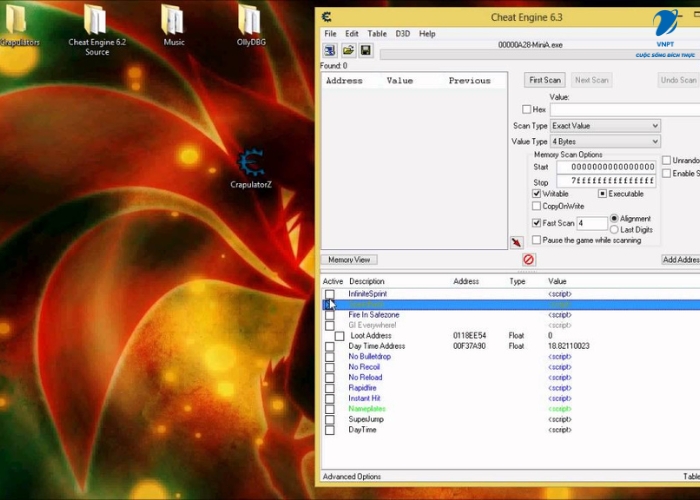700x500 pixels.
Task: Click the open file folder icon
Action: pyautogui.click(x=348, y=50)
